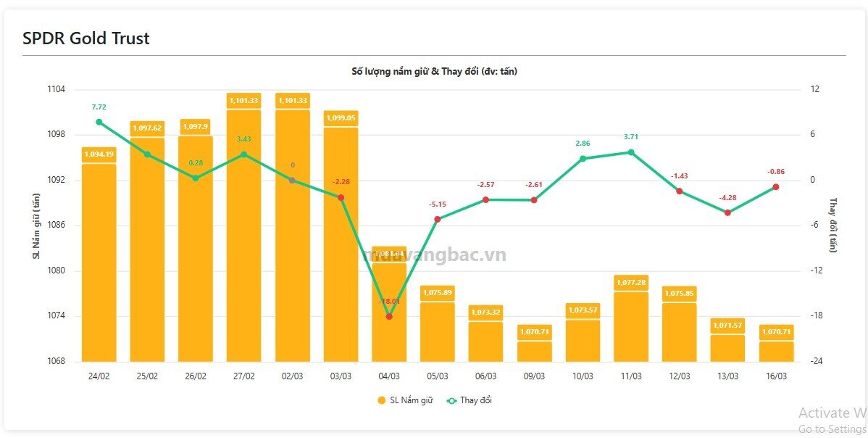The image size is (868, 438).
Task: Click the 10/03 bar labeled 1,073.57
Action: tap(583, 341)
